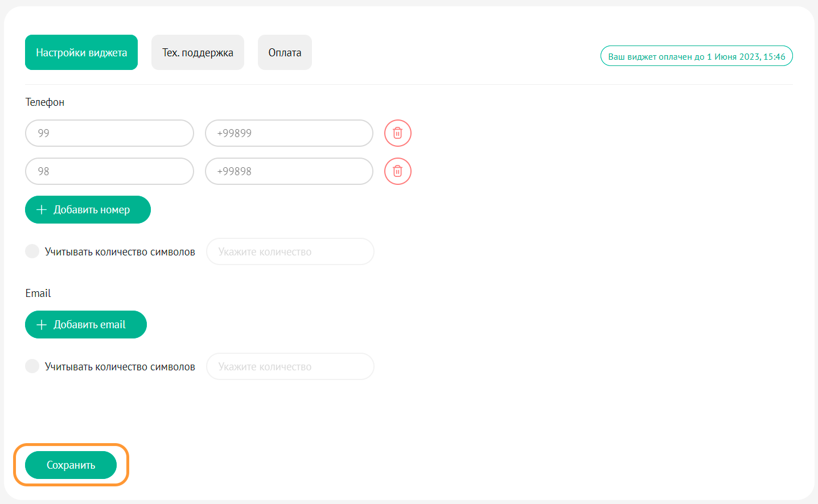This screenshot has height=504, width=818.
Task: Focus the phone field containing 98
Action: coord(109,171)
